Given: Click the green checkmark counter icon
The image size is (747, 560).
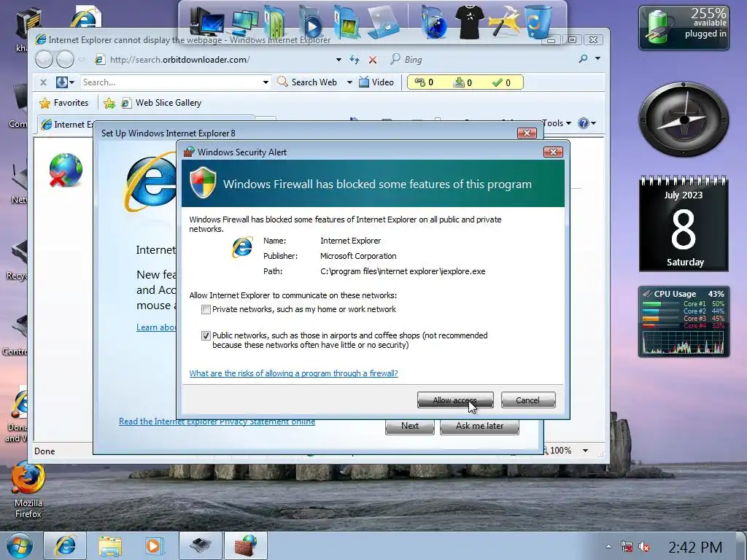Looking at the screenshot, I should (498, 82).
